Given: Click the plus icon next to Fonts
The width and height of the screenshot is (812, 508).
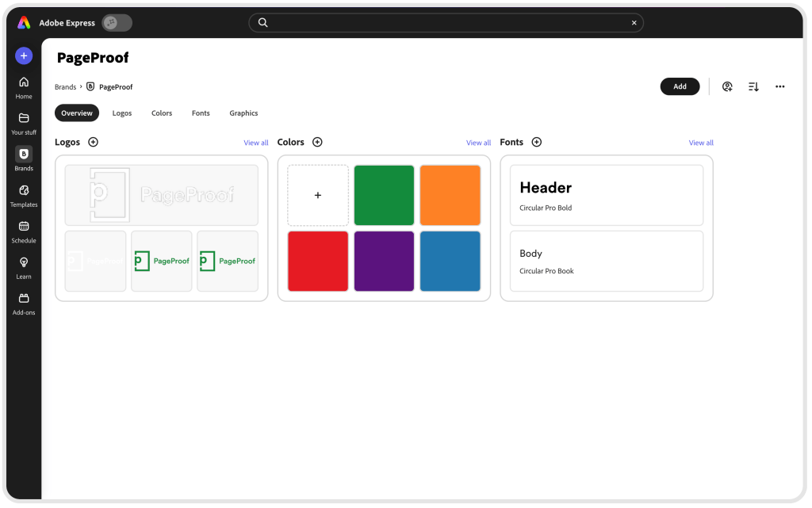Looking at the screenshot, I should pos(537,142).
